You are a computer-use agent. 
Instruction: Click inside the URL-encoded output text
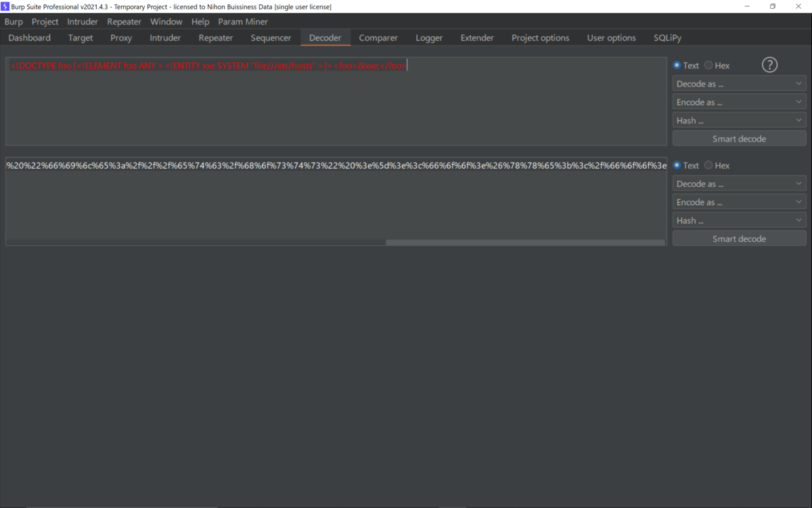[336, 165]
